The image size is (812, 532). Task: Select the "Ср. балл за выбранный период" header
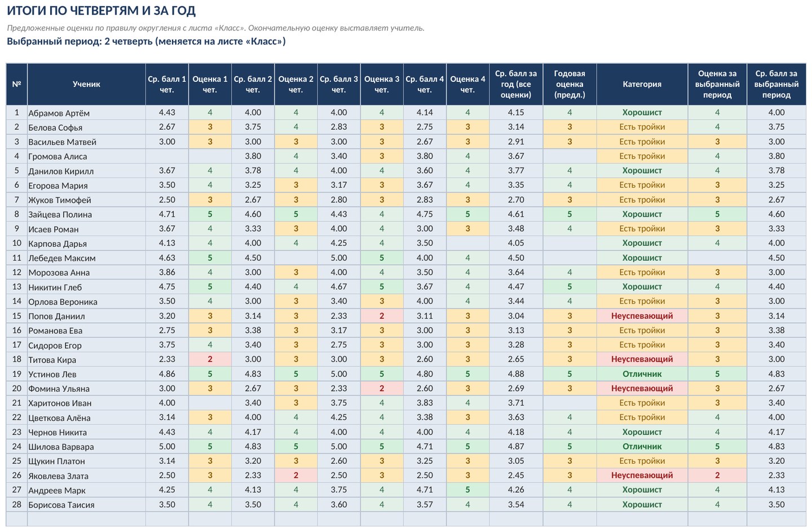tap(776, 84)
